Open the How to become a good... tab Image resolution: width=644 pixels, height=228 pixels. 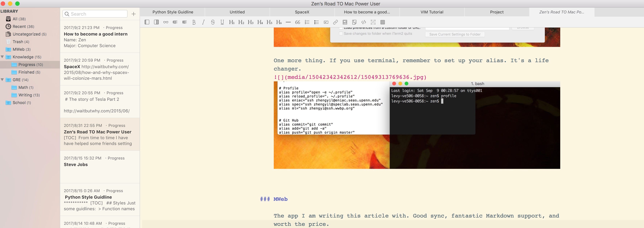coord(367,12)
